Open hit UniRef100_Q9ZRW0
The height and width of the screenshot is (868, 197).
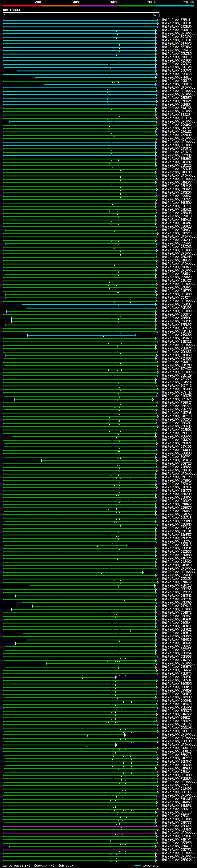177,26
